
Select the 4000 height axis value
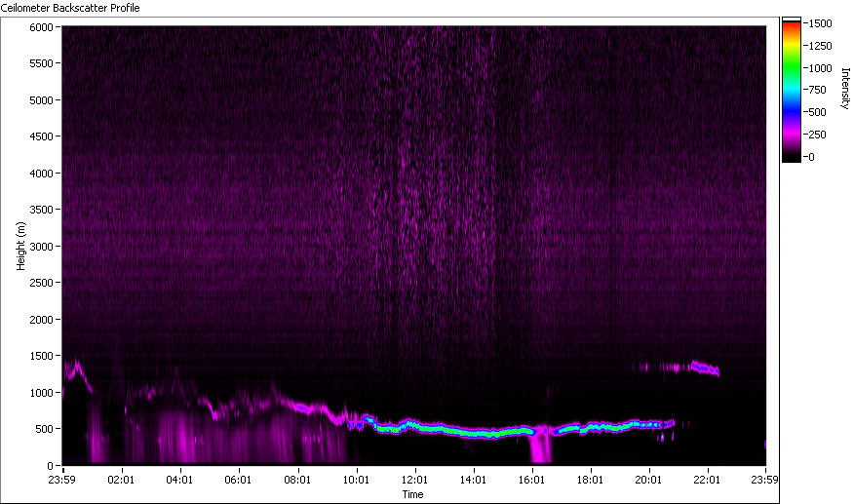41,174
